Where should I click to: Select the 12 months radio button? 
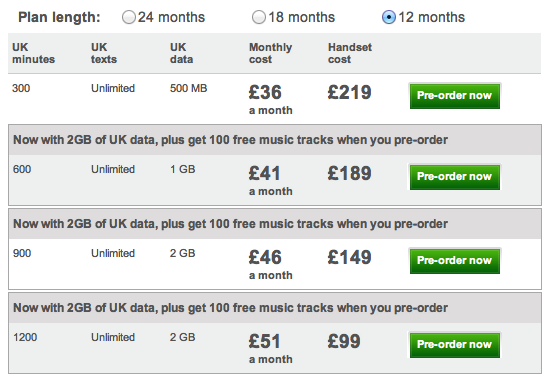389,17
